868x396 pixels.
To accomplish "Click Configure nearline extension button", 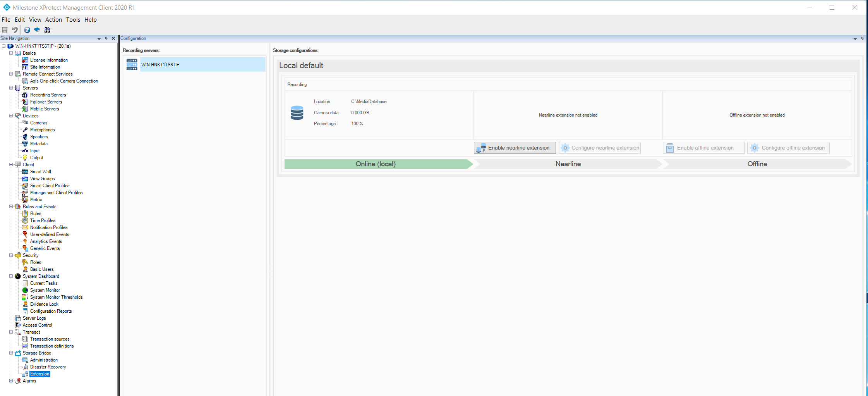I will [600, 148].
